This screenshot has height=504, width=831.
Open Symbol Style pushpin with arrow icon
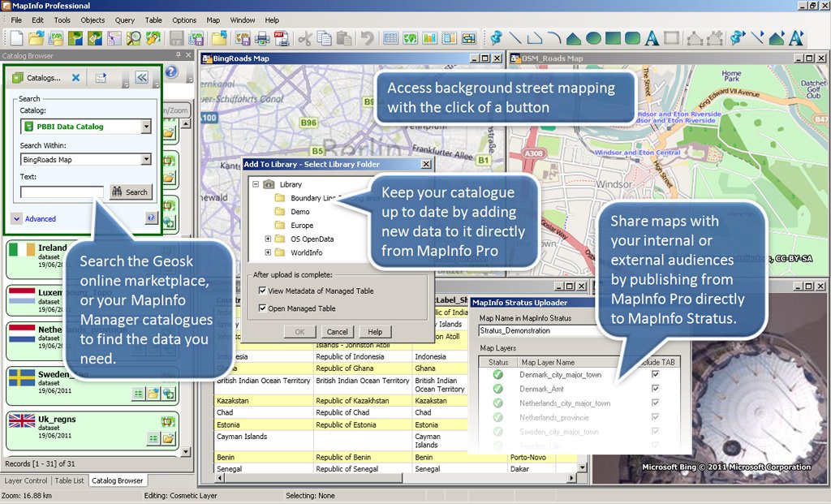pyautogui.click(x=738, y=38)
